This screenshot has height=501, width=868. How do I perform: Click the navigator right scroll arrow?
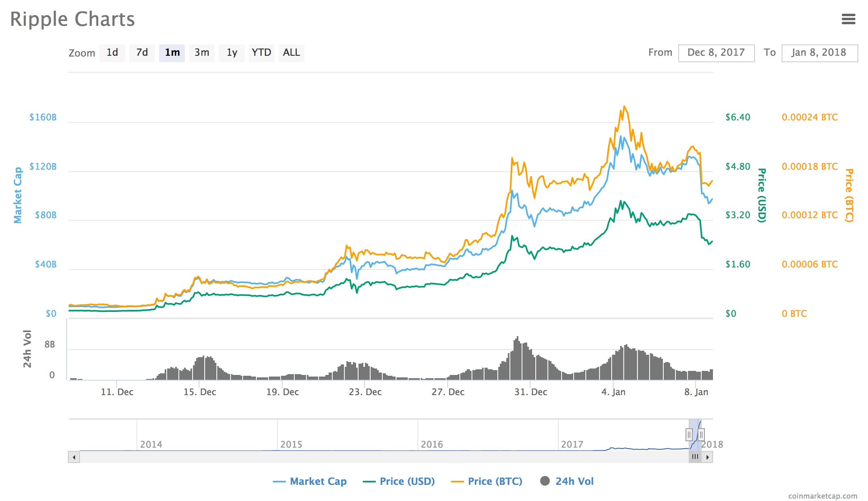[x=707, y=457]
